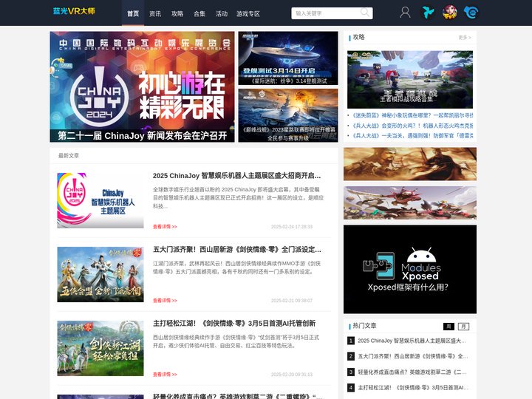Open the 合集 navigation item
Screen dimensions: 532x399
click(199, 13)
